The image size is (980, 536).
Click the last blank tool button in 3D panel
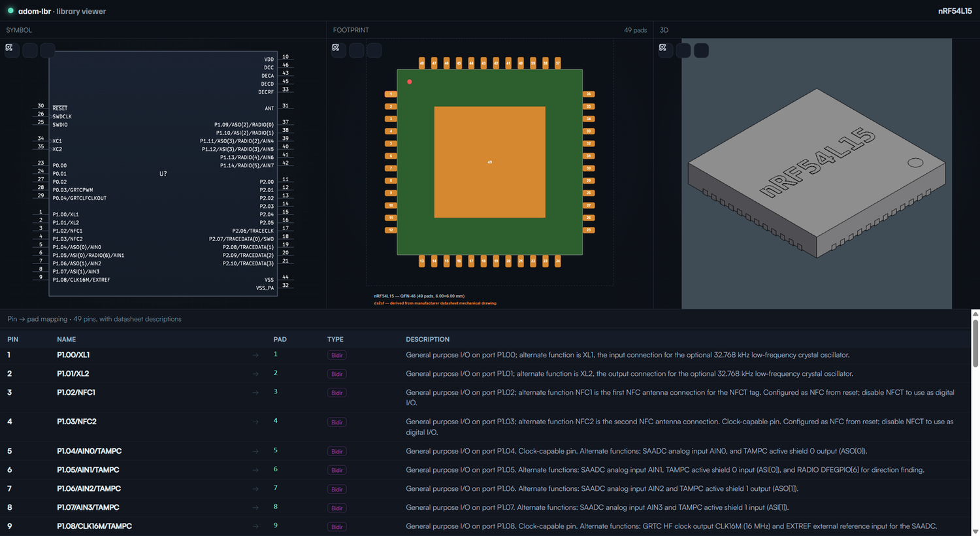pyautogui.click(x=701, y=50)
